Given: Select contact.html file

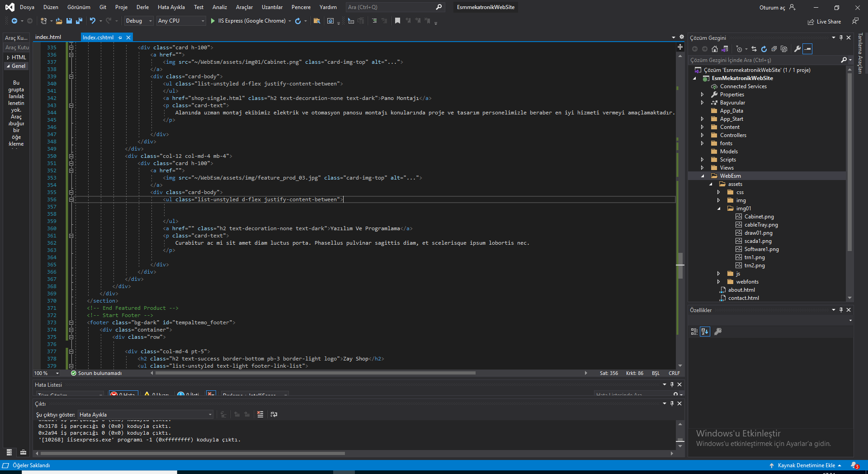Looking at the screenshot, I should pyautogui.click(x=744, y=298).
